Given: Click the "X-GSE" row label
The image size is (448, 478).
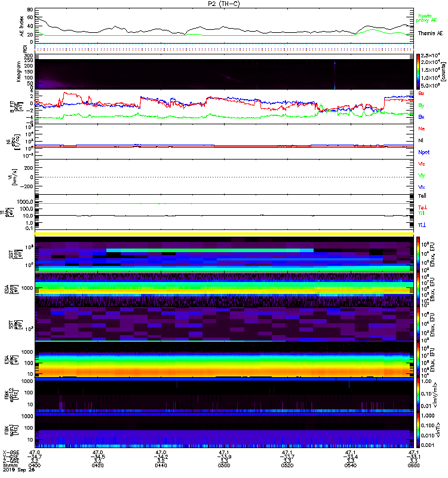Looking at the screenshot, I should click(11, 453).
